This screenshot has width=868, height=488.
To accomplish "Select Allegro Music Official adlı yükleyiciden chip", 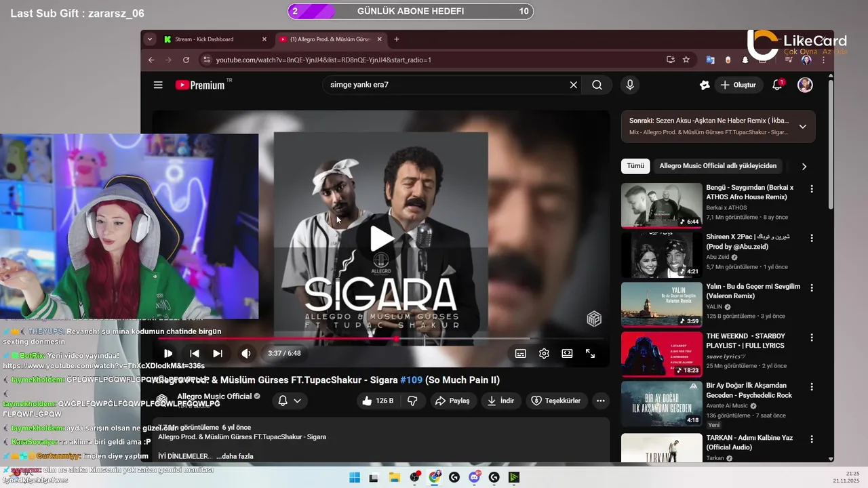I will [717, 166].
